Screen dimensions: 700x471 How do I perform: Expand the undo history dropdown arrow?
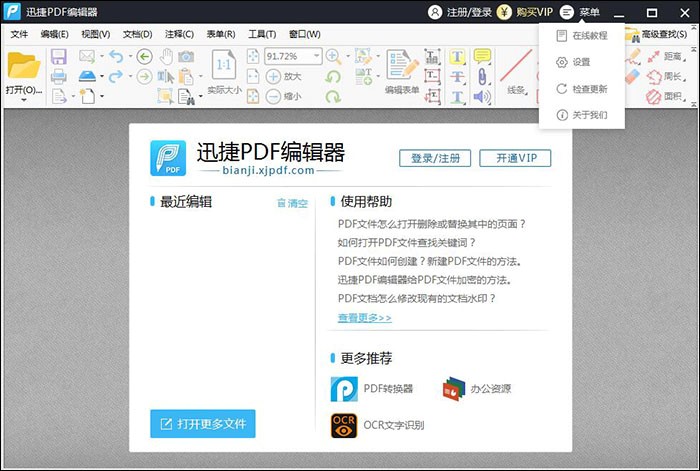130,56
